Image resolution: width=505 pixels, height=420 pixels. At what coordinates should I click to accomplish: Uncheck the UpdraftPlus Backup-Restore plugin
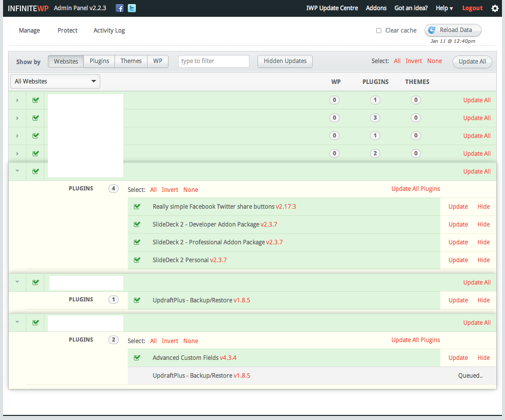(x=137, y=300)
